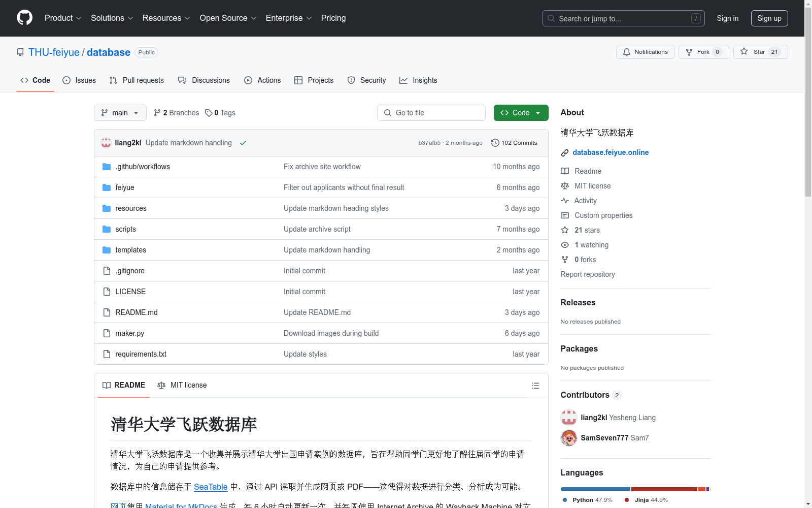Click the blue Python language bar segment
812x508 pixels.
coord(595,489)
